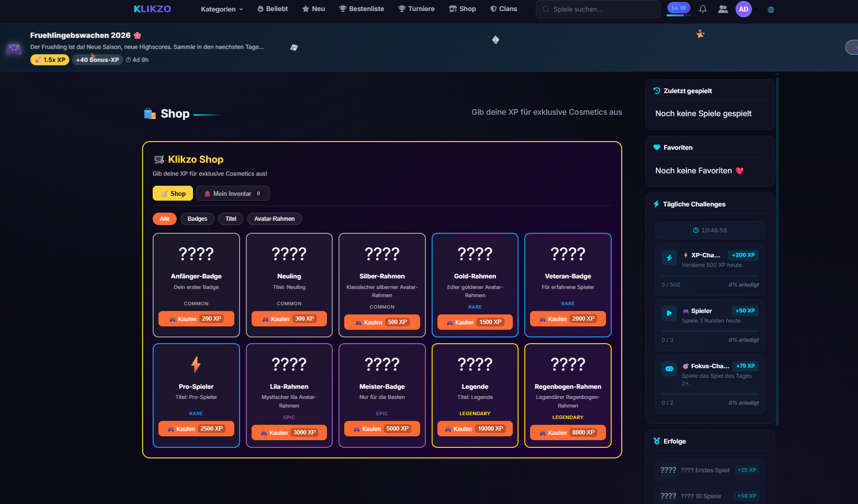
Task: Buy the Legende title for 10000 XP
Action: coord(475,429)
